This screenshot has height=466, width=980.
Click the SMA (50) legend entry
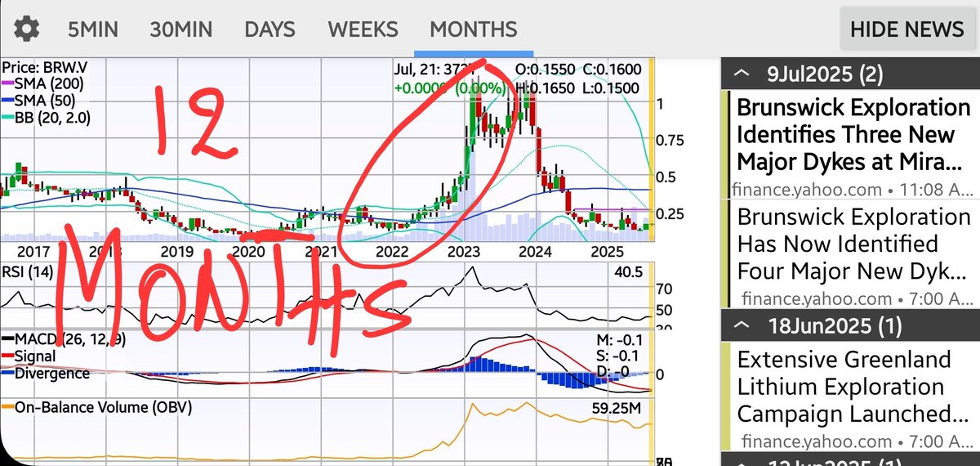point(38,101)
